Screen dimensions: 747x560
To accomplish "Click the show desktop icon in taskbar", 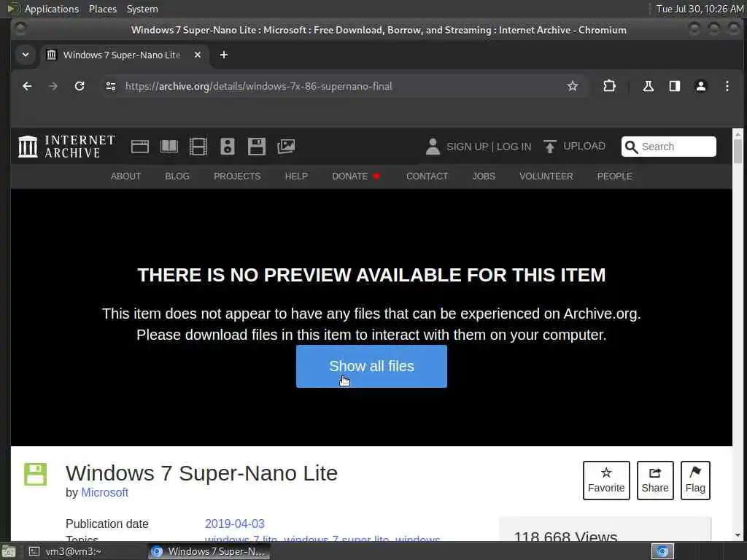I will point(9,551).
